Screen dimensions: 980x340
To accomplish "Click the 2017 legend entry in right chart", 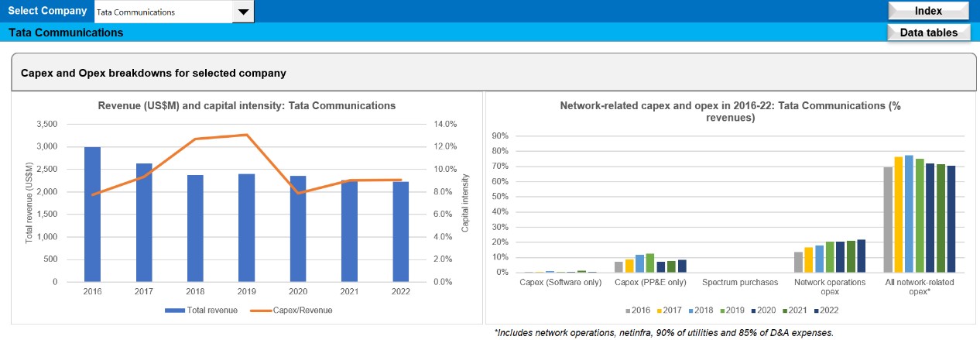I will pos(670,311).
